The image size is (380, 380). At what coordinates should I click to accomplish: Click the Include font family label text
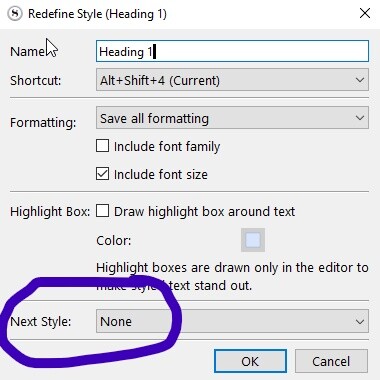167,147
